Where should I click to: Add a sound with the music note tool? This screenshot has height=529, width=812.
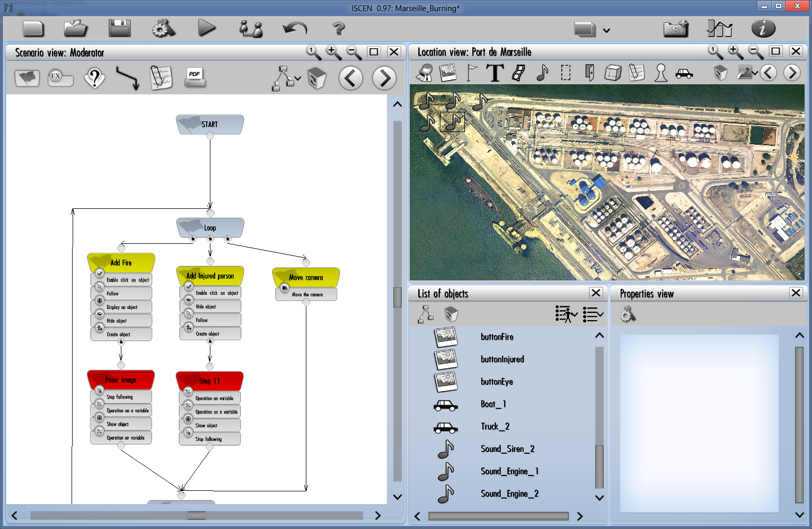[542, 73]
